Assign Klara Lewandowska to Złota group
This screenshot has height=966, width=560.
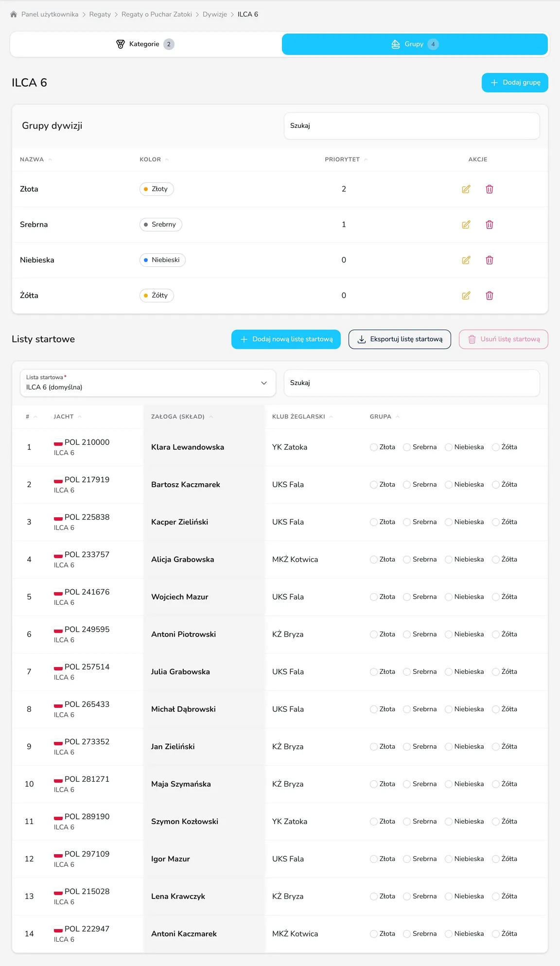[x=373, y=447]
